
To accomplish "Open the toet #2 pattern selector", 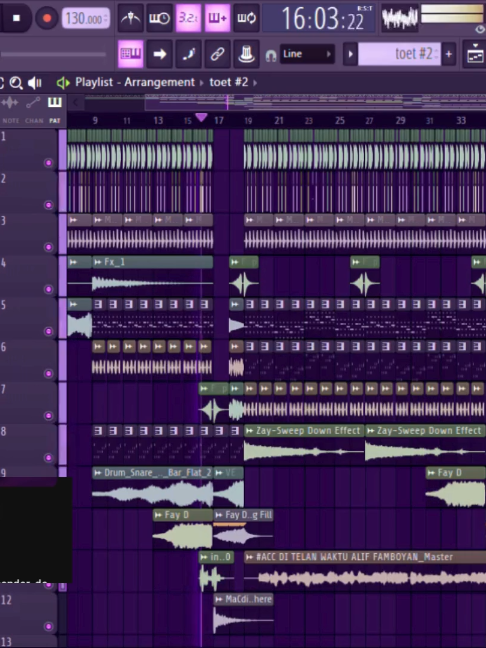I will pyautogui.click(x=399, y=54).
